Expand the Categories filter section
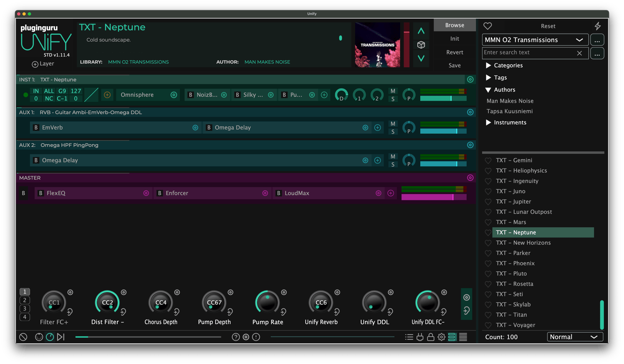The height and width of the screenshot is (364, 624). 488,66
